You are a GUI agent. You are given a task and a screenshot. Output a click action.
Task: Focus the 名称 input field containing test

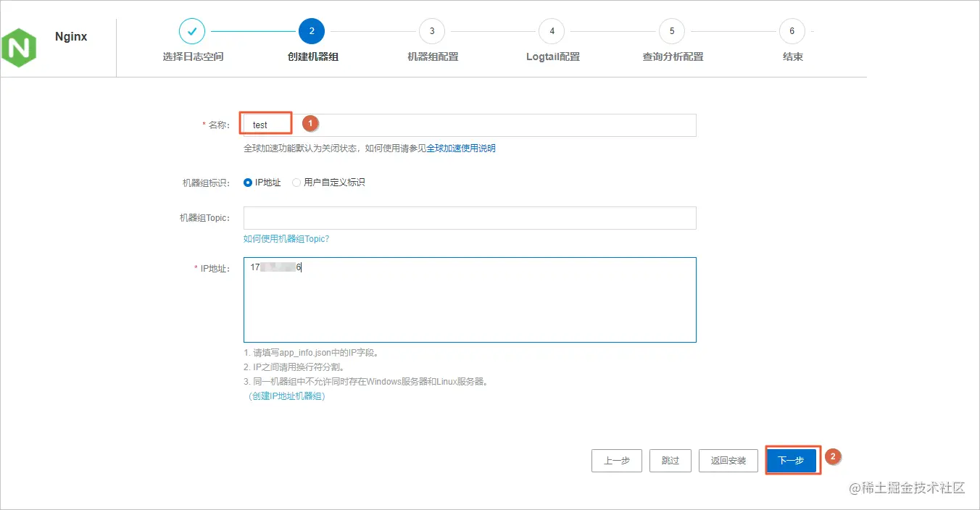(x=470, y=125)
